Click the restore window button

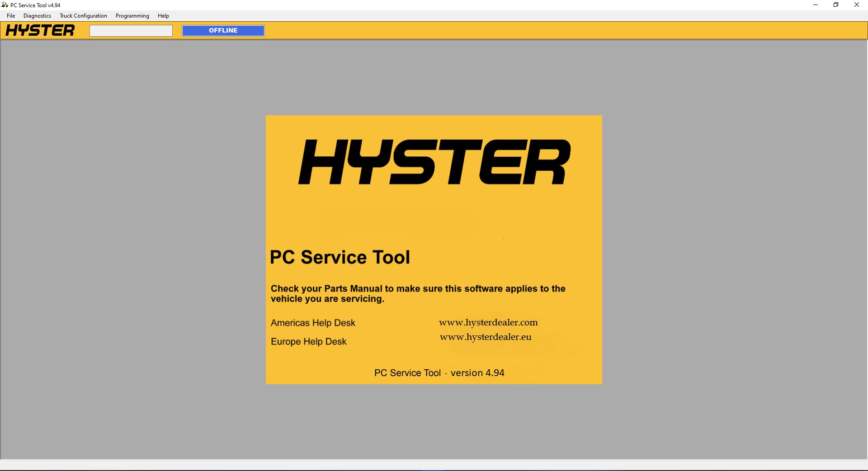836,5
